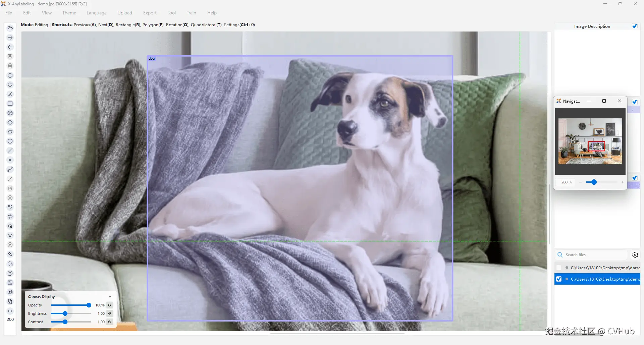Select the rotated box diamond tool
Screen dimensions: 644x345
click(x=10, y=122)
